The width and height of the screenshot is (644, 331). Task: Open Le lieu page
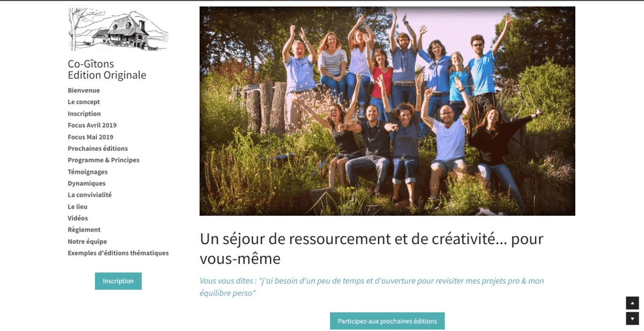click(x=77, y=207)
